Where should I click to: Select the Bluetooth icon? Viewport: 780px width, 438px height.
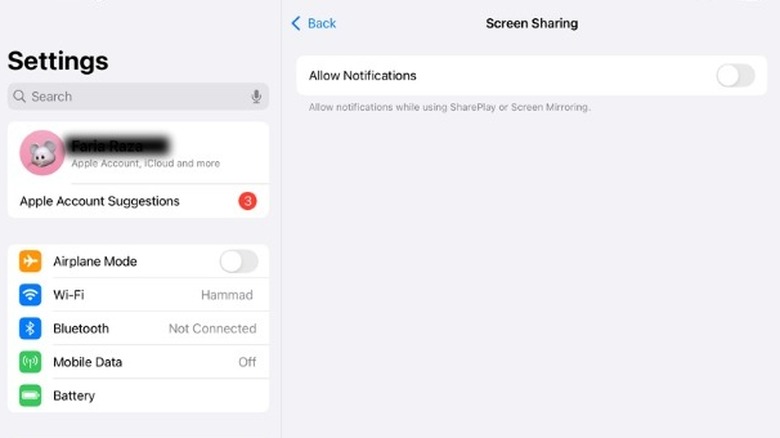pyautogui.click(x=30, y=328)
